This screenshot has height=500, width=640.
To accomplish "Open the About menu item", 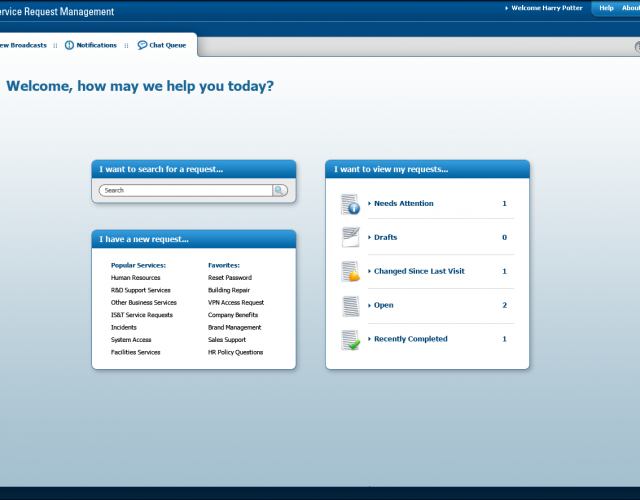I will point(631,8).
